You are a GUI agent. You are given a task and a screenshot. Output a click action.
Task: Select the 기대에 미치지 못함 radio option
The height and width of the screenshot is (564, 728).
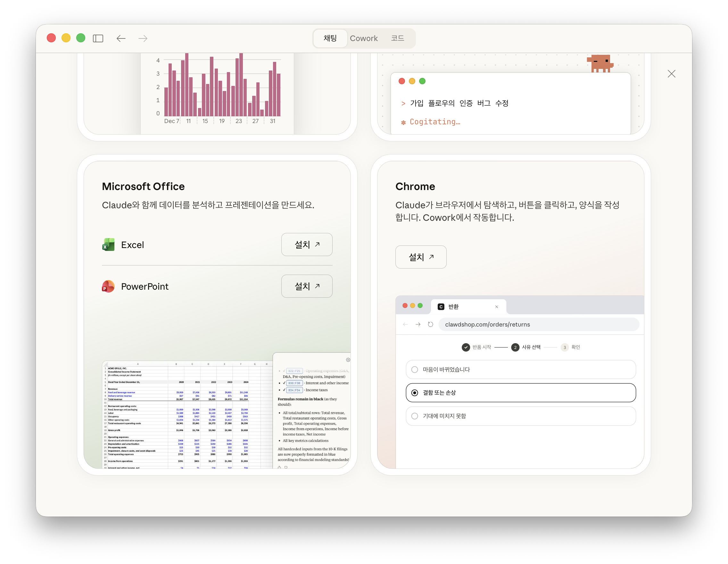click(415, 416)
